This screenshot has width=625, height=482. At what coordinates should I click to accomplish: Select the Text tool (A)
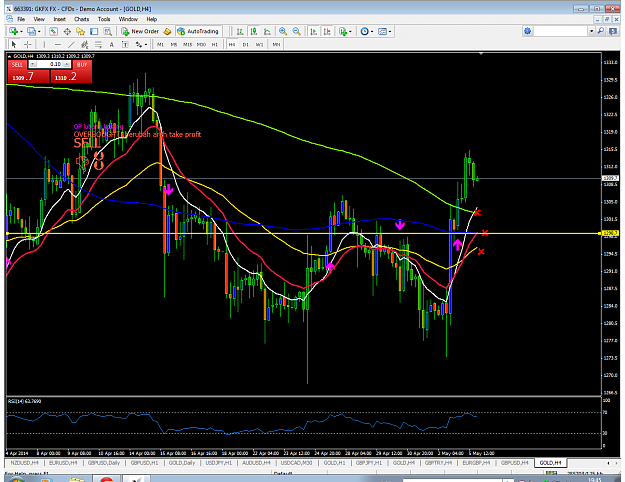coord(112,44)
